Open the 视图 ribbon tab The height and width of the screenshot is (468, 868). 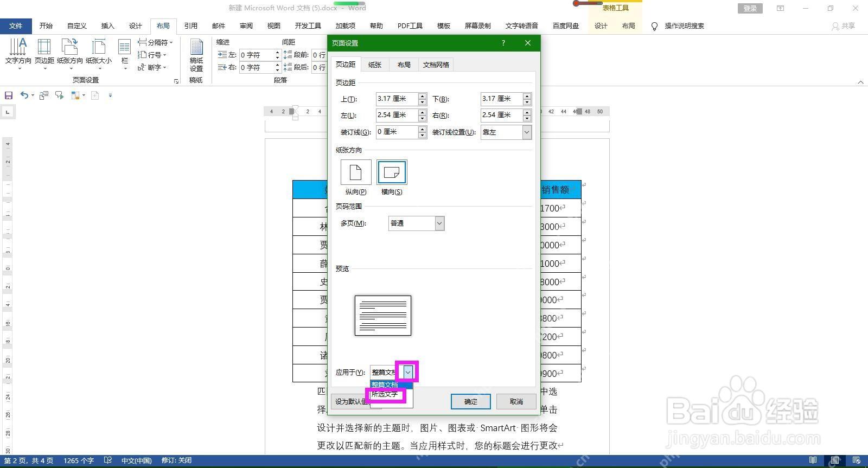[x=274, y=25]
